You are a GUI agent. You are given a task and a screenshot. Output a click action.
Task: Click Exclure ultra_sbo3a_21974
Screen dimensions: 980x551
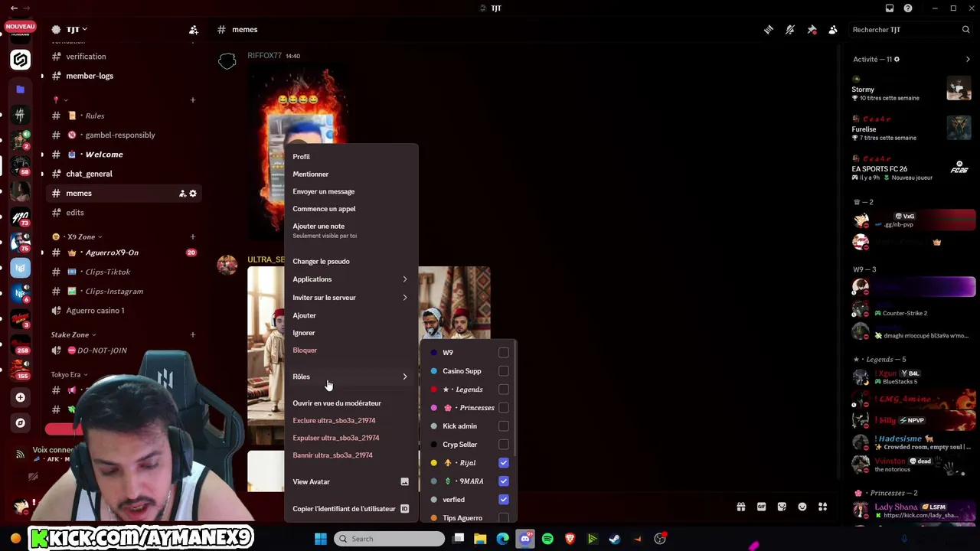tap(351, 421)
